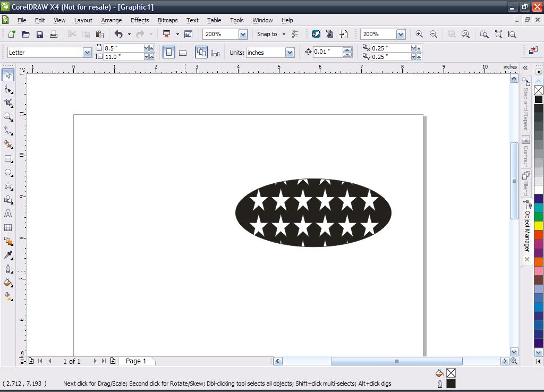Open the Effects menu

[x=140, y=20]
